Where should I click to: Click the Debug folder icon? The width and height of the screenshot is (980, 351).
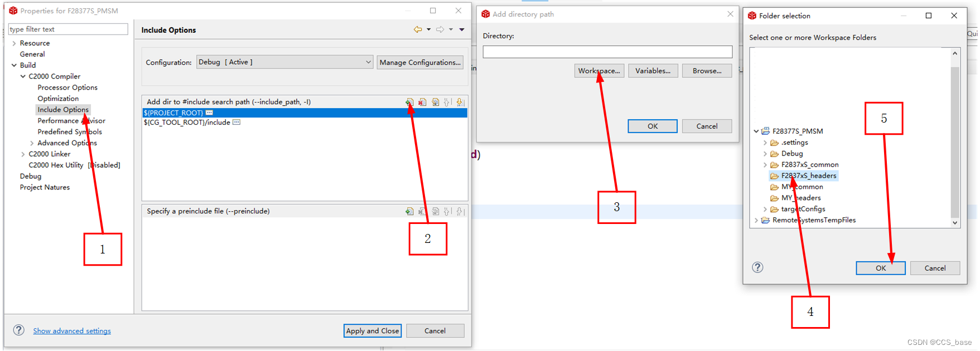[x=774, y=153]
